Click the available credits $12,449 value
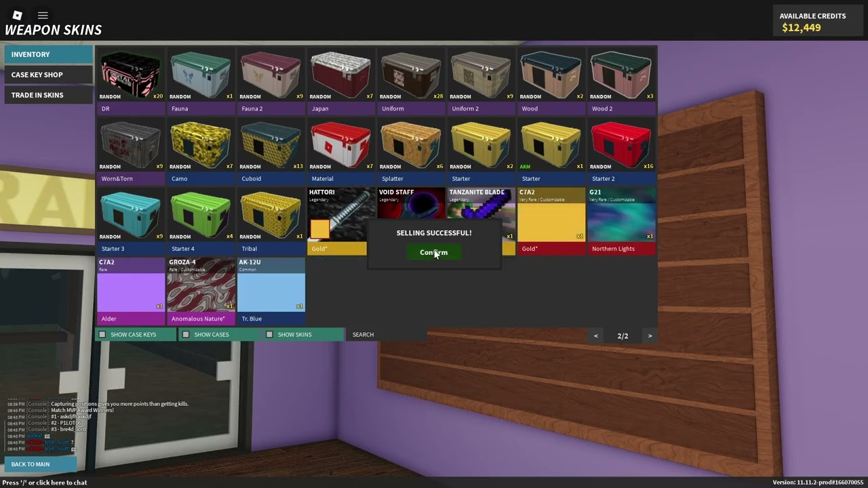Image resolution: width=868 pixels, height=488 pixels. 802,28
